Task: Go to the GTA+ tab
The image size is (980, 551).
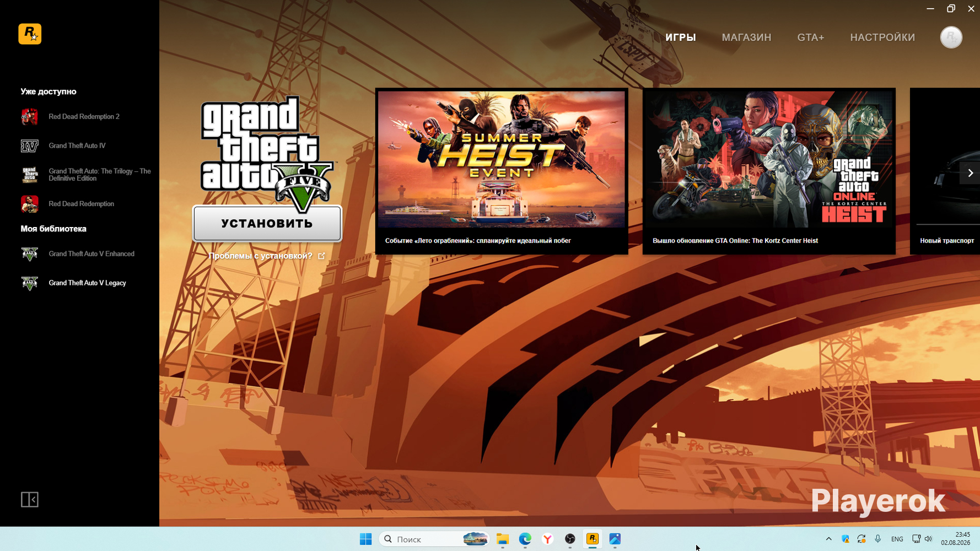Action: click(x=811, y=37)
